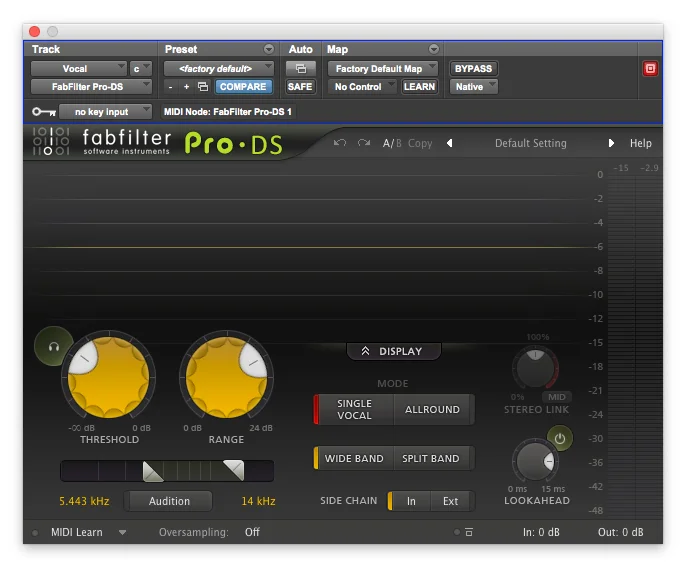
Task: Toggle the SAFE automation button
Action: click(x=300, y=87)
